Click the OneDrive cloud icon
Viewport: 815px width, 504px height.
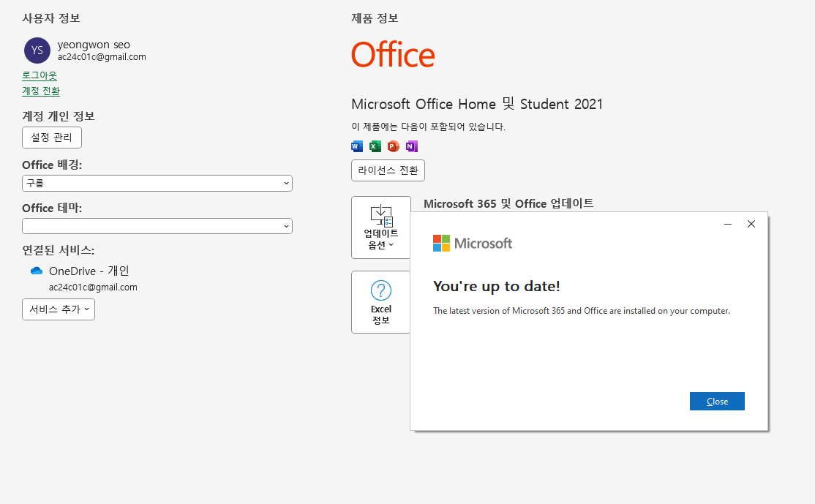[37, 271]
